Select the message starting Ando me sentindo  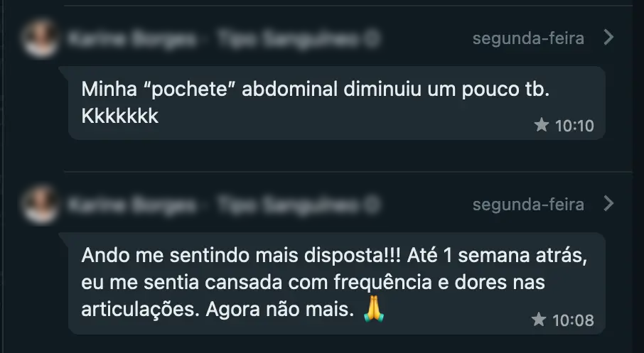click(x=337, y=283)
